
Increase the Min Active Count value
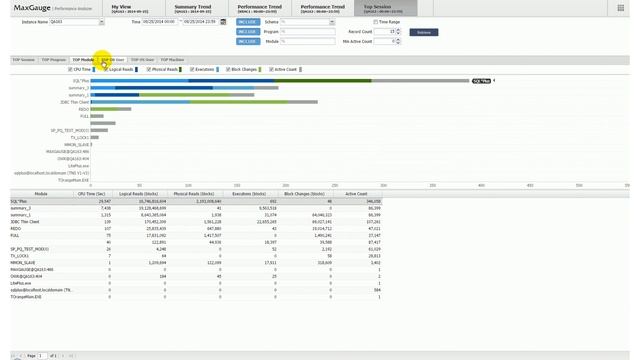point(398,40)
